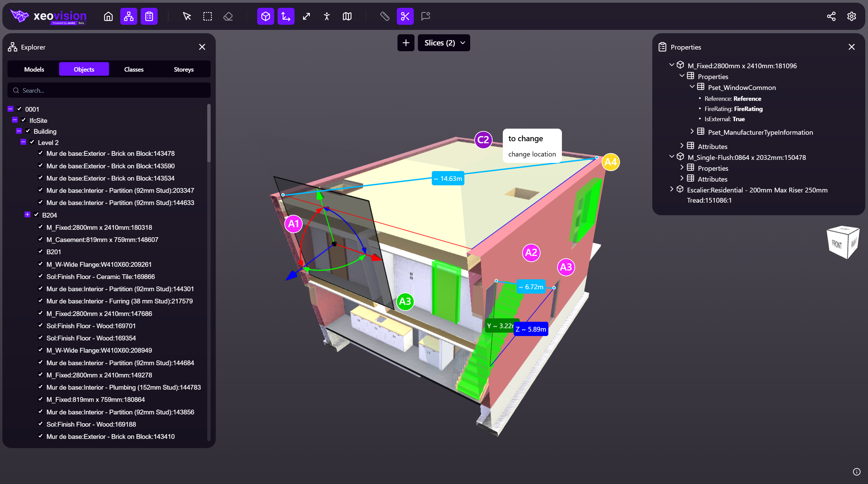
Task: Toggle the Explorer tree panel icon
Action: (x=128, y=16)
